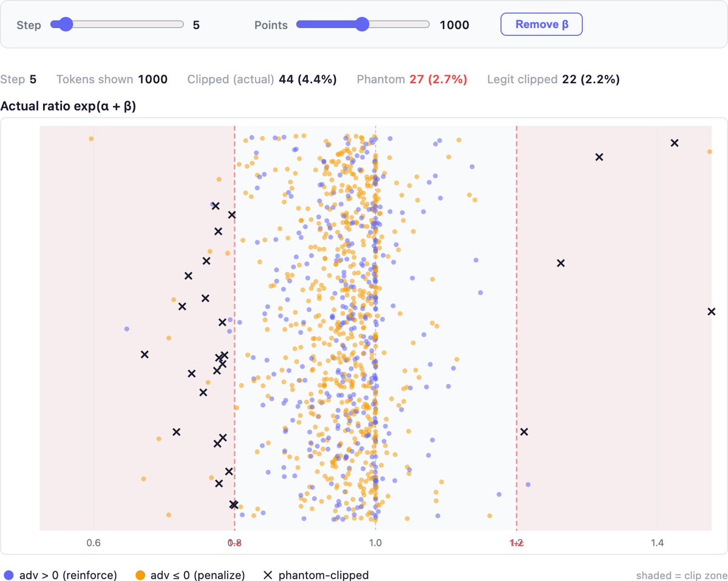Click the blue dot right of the 1.2 line
Image resolution: width=728 pixels, height=581 pixels.
(x=528, y=484)
